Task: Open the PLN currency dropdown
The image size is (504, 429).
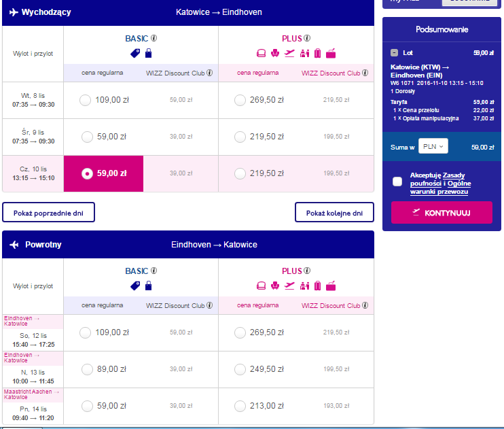Action: point(433,146)
